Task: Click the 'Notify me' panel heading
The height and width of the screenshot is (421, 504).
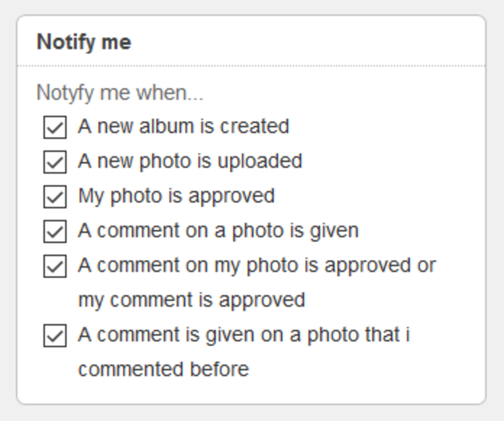Action: [x=84, y=42]
